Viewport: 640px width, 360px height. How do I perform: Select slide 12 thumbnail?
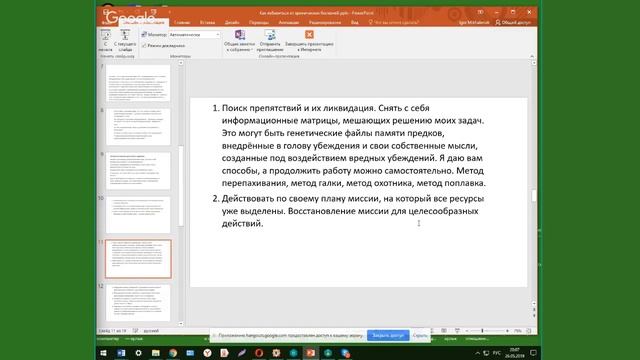[x=138, y=303]
